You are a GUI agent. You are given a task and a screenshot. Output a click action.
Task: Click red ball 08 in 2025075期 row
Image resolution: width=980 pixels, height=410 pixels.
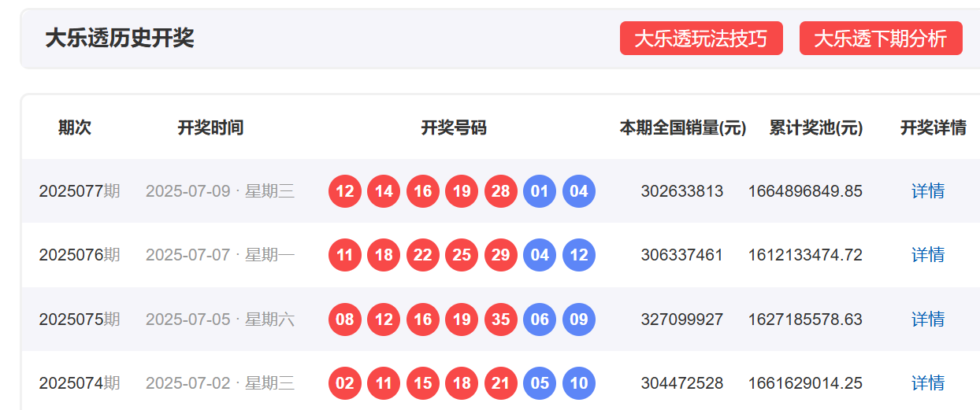(x=345, y=320)
